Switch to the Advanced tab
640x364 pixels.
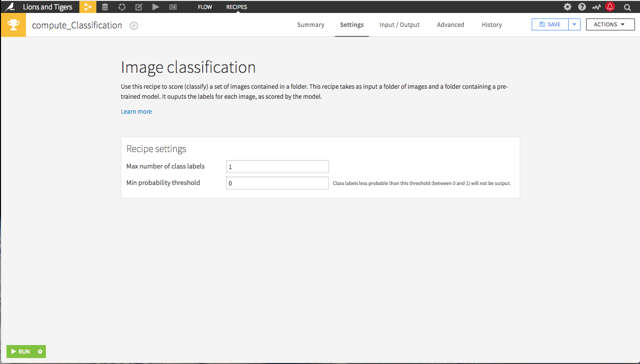pos(450,25)
